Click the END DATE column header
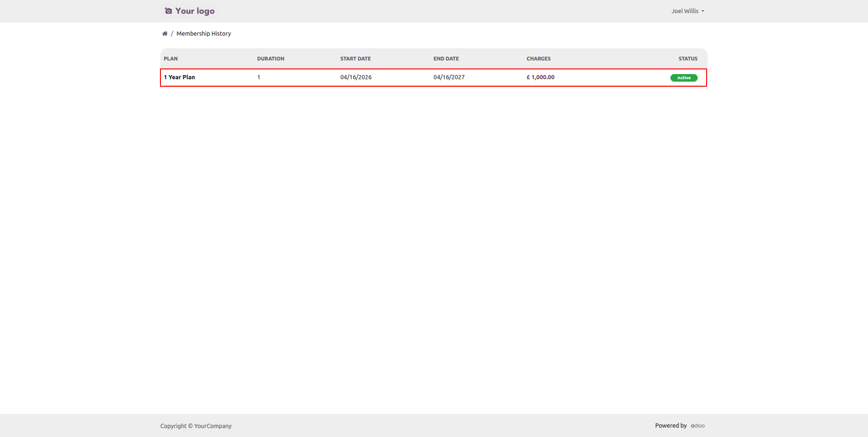The image size is (868, 437). pyautogui.click(x=446, y=59)
